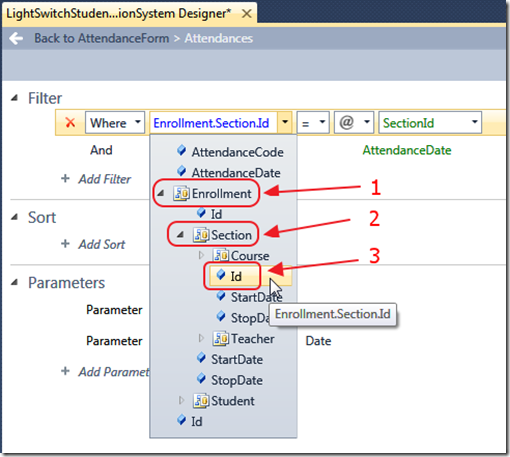Click green AttendanceDate parameter value
The image size is (510, 457).
click(407, 150)
